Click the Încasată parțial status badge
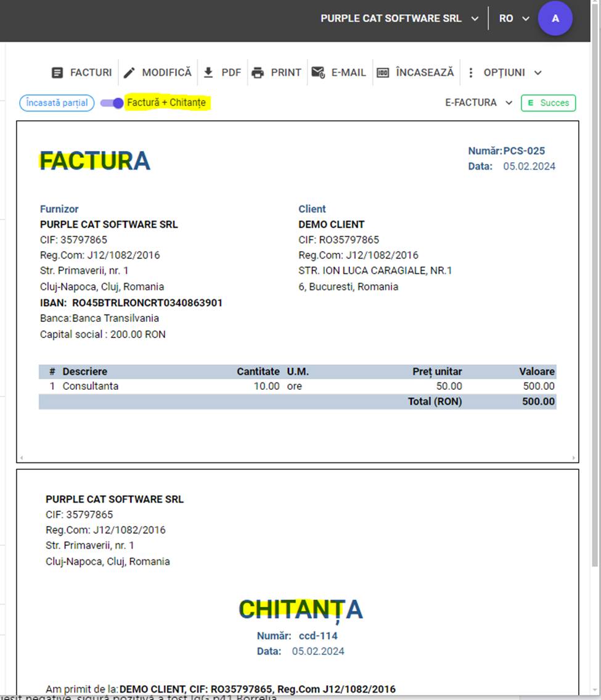 tap(57, 102)
